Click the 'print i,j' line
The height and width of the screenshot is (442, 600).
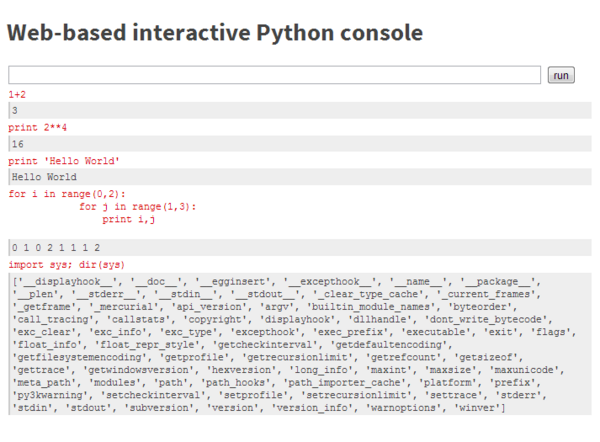coord(129,219)
